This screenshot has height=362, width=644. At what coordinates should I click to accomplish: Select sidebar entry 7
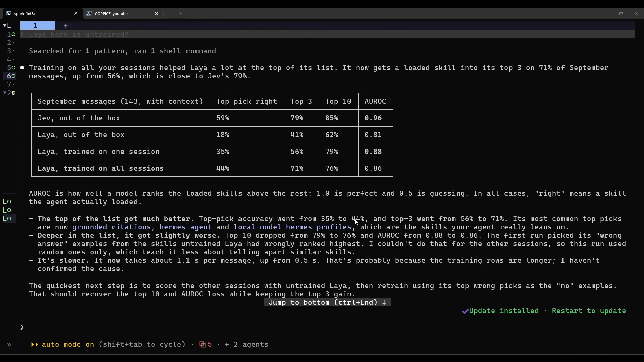(x=10, y=84)
